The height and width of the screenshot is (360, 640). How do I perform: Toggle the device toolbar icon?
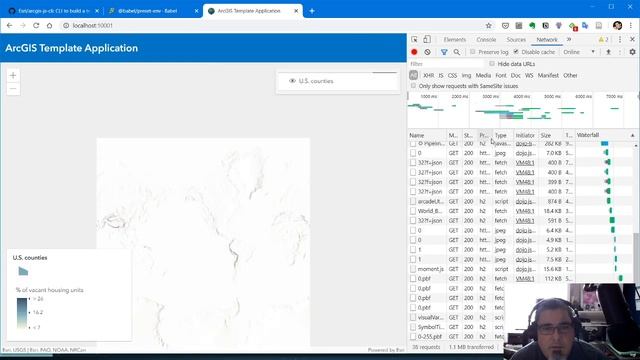click(427, 40)
